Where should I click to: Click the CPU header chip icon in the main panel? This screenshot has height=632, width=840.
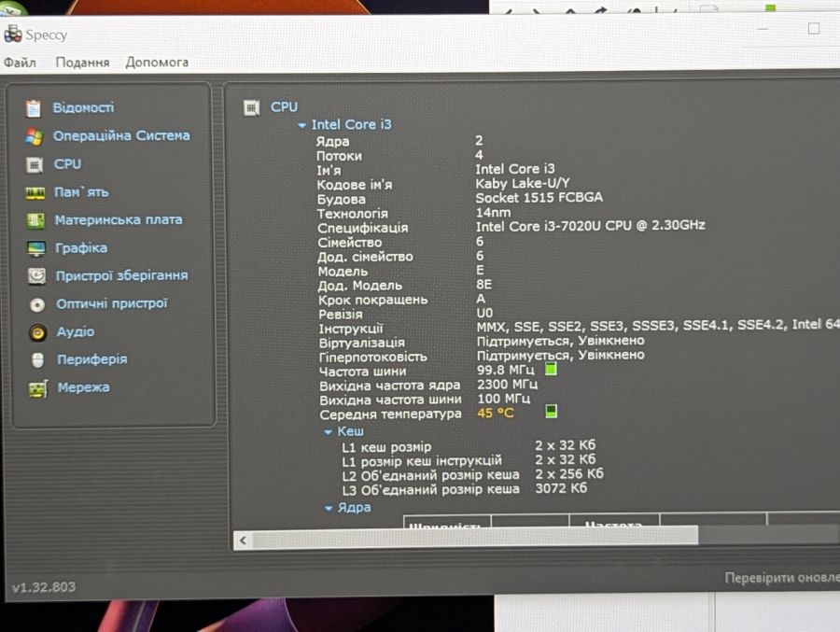[x=252, y=107]
